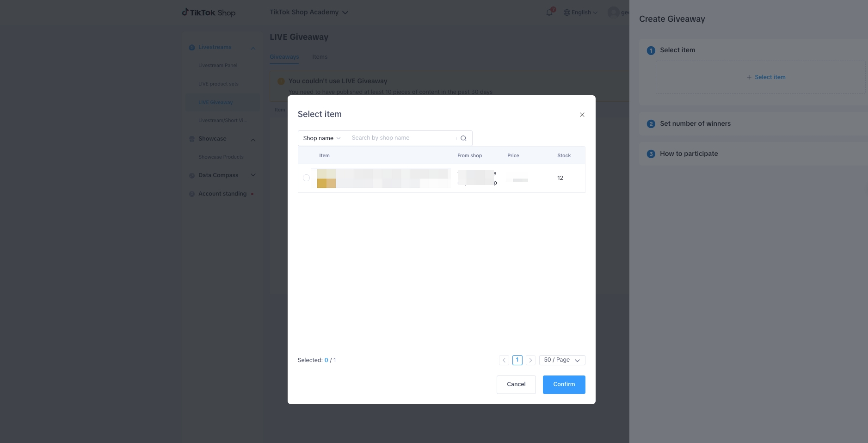
Task: Switch to the Items tab
Action: click(x=320, y=57)
